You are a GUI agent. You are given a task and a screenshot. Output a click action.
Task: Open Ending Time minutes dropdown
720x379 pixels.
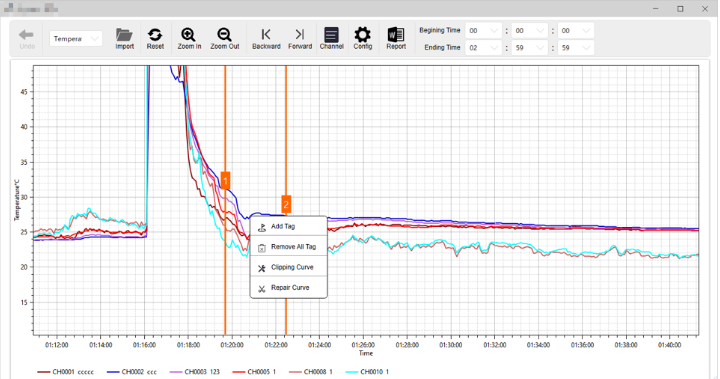pyautogui.click(x=529, y=48)
